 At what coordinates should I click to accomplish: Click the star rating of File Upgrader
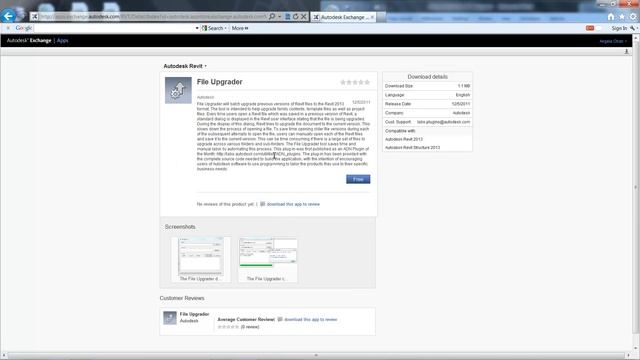(355, 82)
